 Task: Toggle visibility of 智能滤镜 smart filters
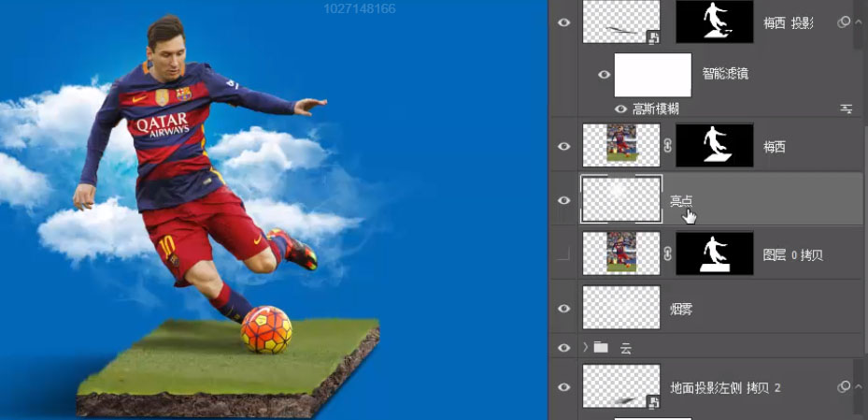pyautogui.click(x=604, y=74)
